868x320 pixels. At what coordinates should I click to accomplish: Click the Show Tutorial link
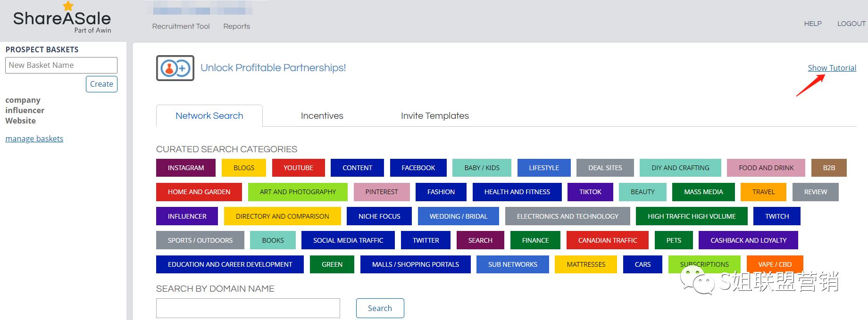(832, 68)
